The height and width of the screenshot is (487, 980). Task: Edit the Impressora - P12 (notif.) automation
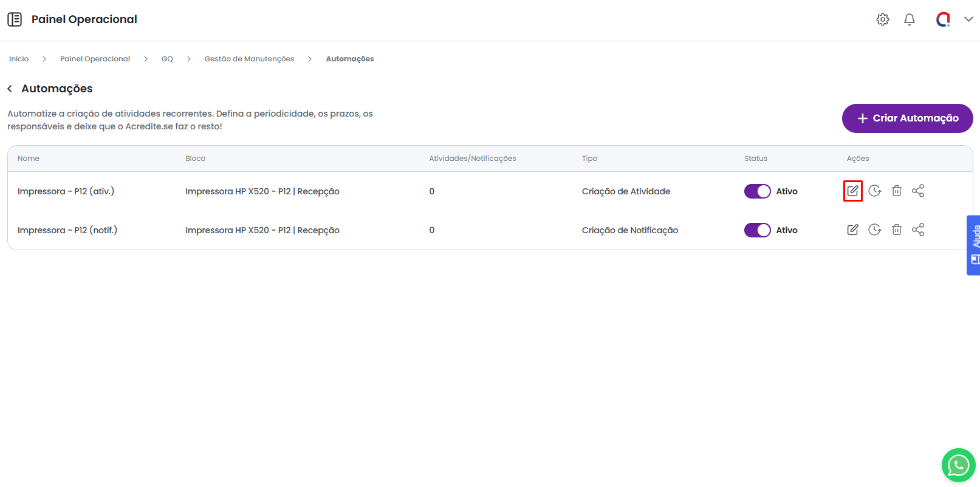[x=852, y=230]
